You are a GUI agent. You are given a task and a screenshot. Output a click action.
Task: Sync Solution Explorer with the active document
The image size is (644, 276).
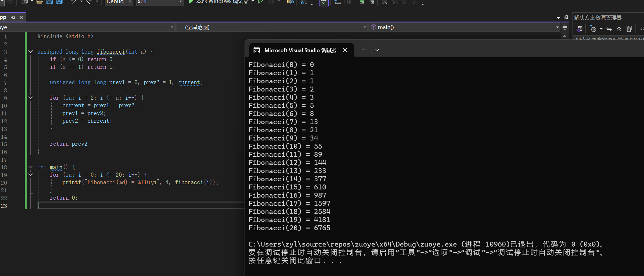pos(609,29)
